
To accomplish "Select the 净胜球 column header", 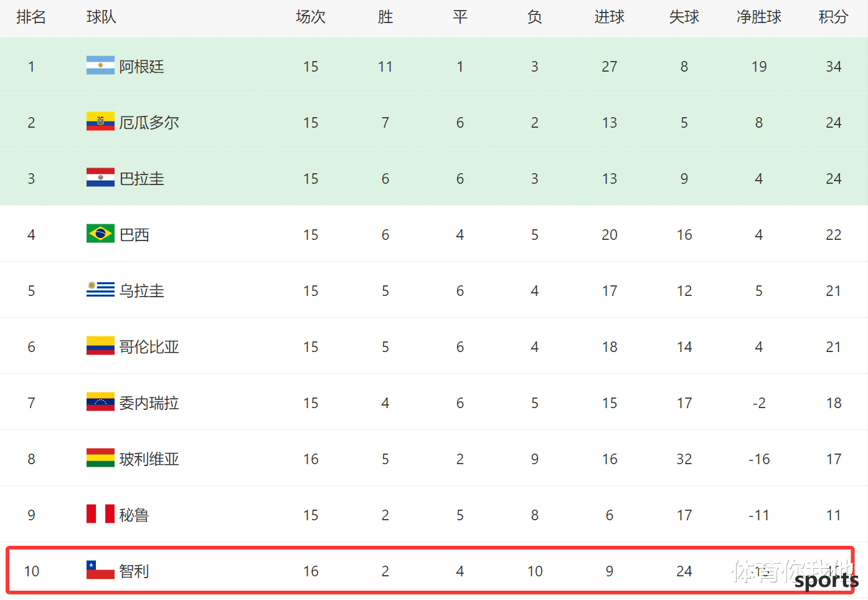I will [x=758, y=17].
